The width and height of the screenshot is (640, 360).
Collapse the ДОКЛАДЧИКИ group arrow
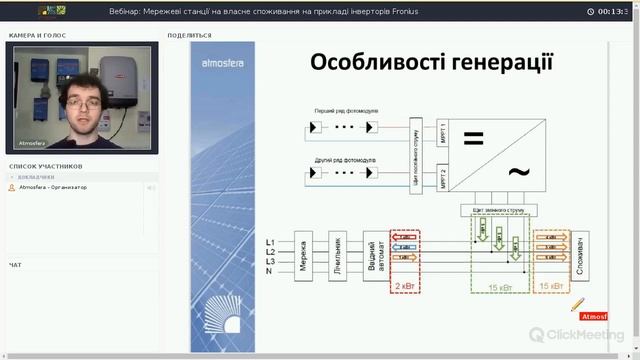pos(12,177)
